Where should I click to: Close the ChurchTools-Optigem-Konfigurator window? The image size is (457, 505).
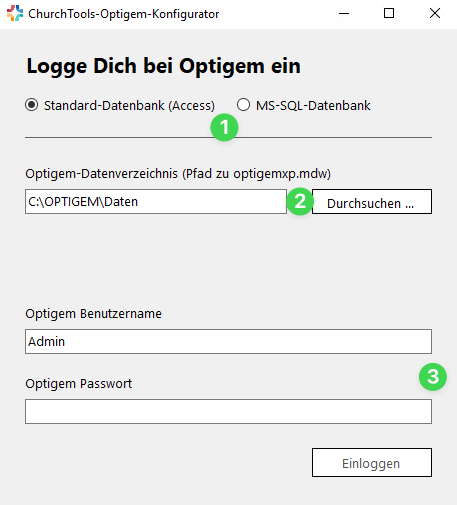[435, 14]
